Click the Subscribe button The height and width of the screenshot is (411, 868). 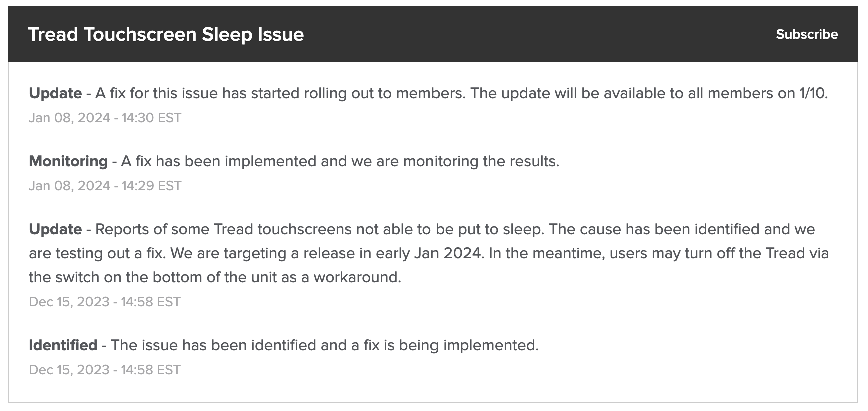coord(806,34)
